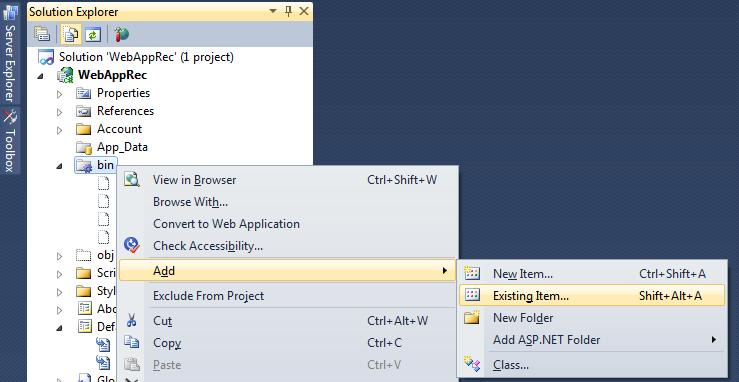Image resolution: width=739 pixels, height=382 pixels.
Task: Click the New Folder icon in the submenu
Action: 472,317
